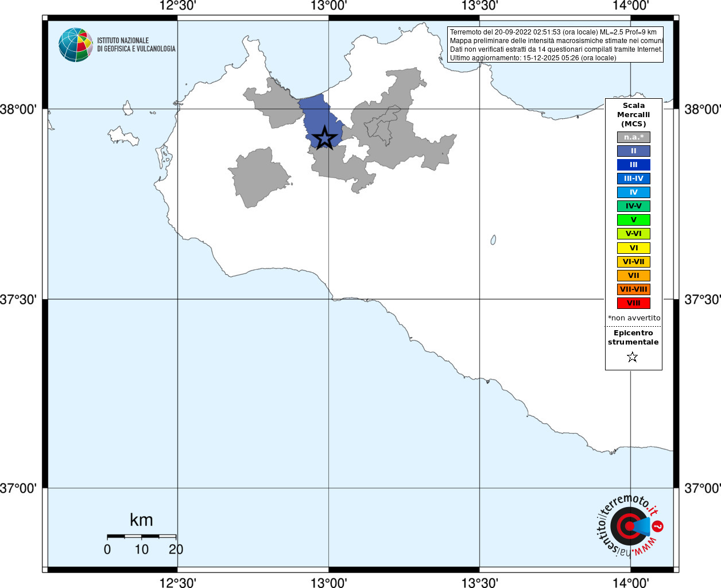
Task: Click the 'Mappa preliminare delle intensità' line
Action: click(x=556, y=41)
